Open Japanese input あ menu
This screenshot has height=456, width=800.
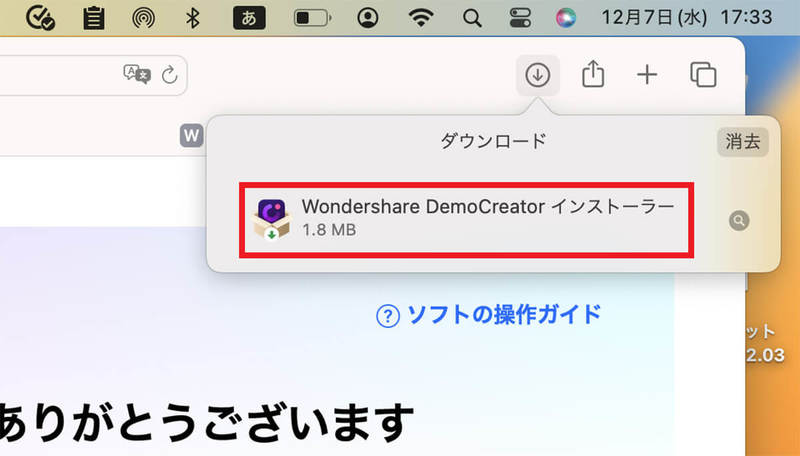[x=249, y=18]
